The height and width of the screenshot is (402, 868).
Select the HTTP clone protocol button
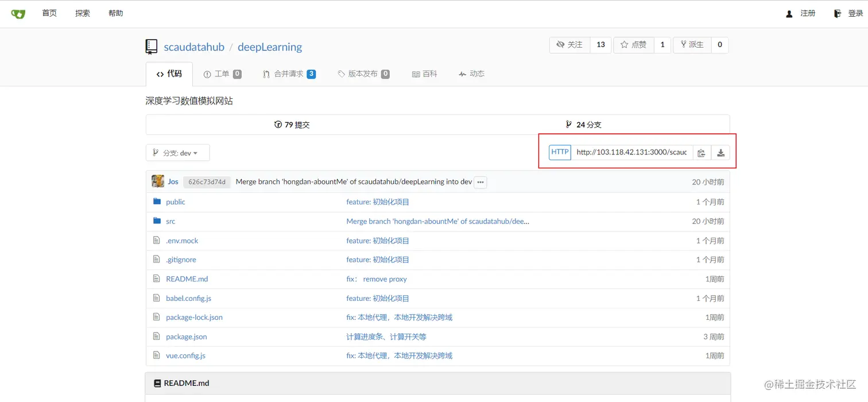pyautogui.click(x=560, y=152)
